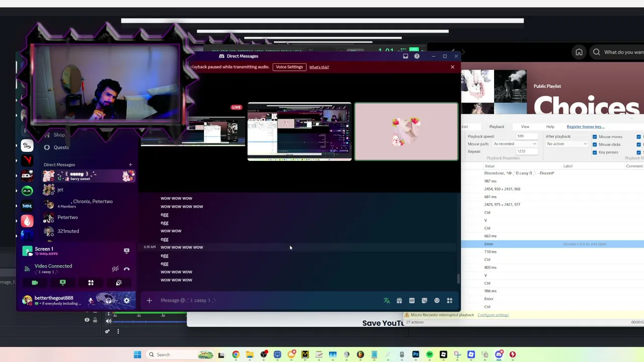This screenshot has height=362, width=644.
Task: Open the apps launcher in message bar
Action: tap(449, 301)
